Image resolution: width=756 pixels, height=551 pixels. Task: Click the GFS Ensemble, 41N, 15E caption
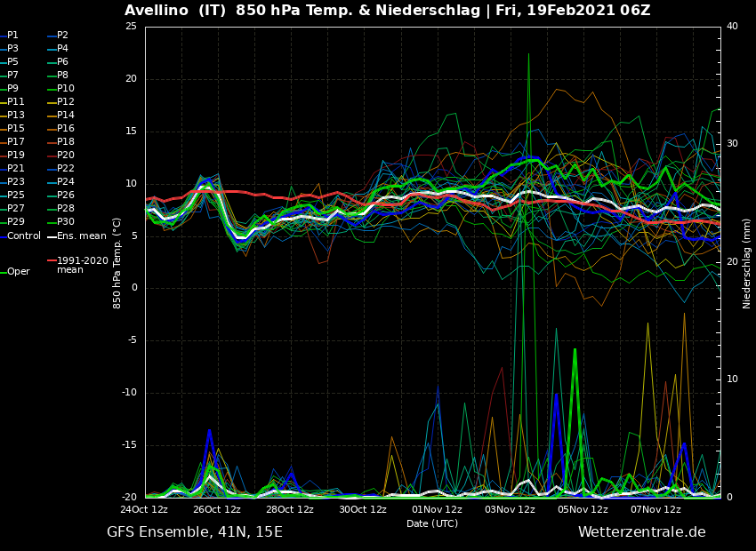click(x=195, y=532)
